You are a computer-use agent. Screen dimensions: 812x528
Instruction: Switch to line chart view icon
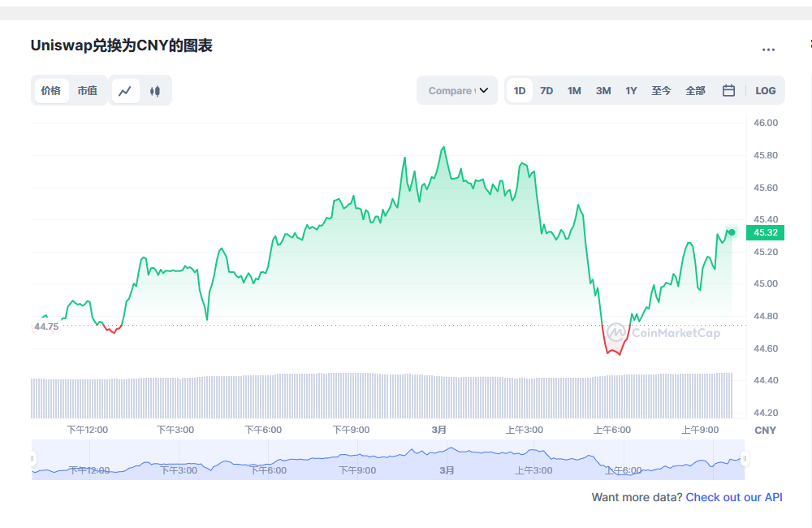click(x=125, y=91)
